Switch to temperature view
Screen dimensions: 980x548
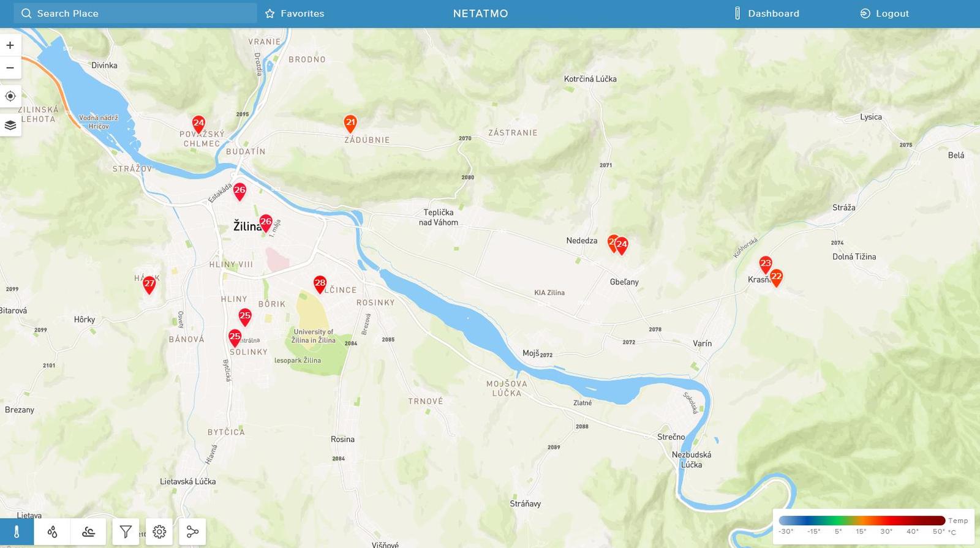tap(17, 531)
